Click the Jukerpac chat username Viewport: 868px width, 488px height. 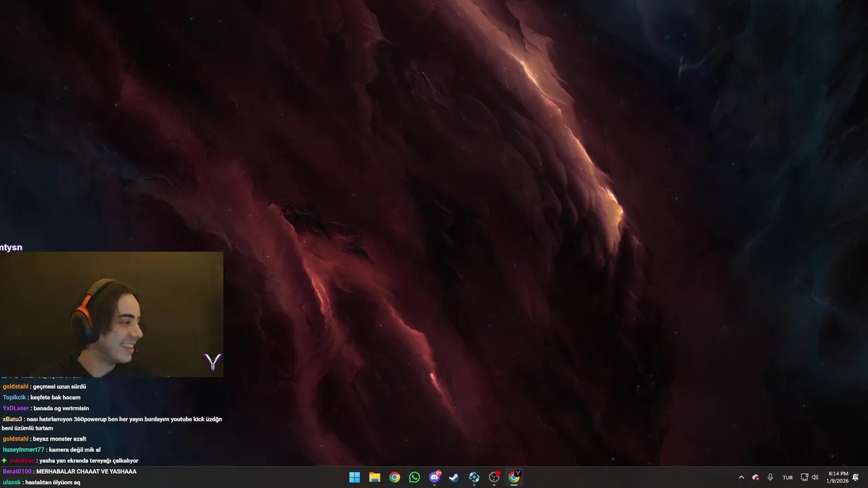pos(22,460)
